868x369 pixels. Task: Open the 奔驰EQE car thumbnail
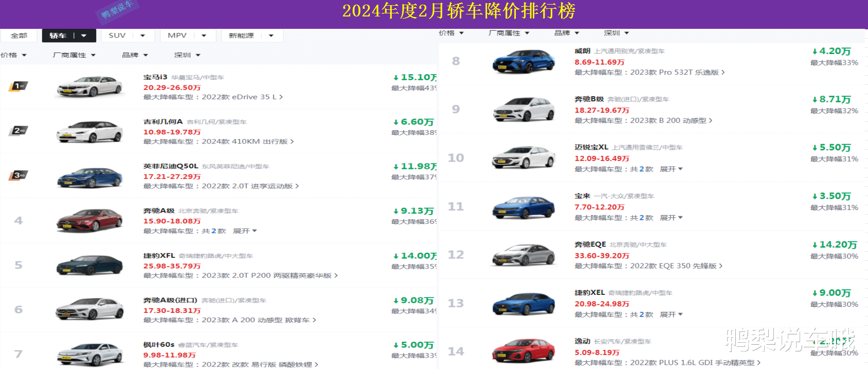523,255
